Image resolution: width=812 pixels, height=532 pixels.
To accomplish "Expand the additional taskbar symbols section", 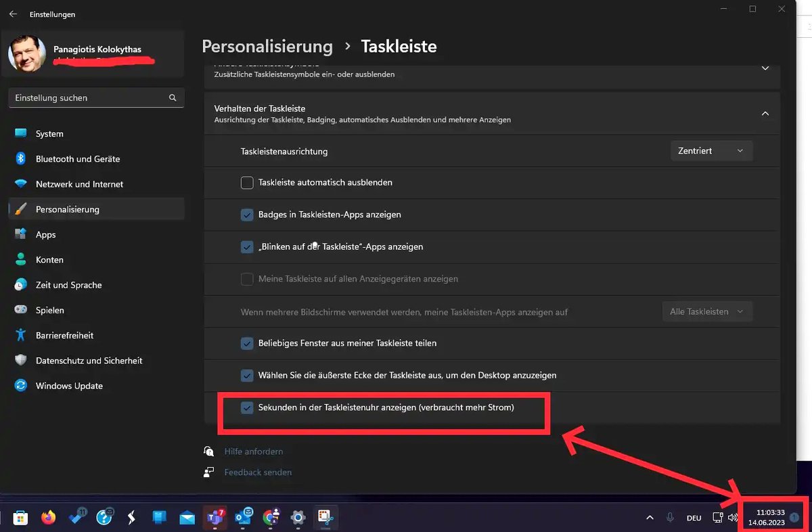I will 765,68.
